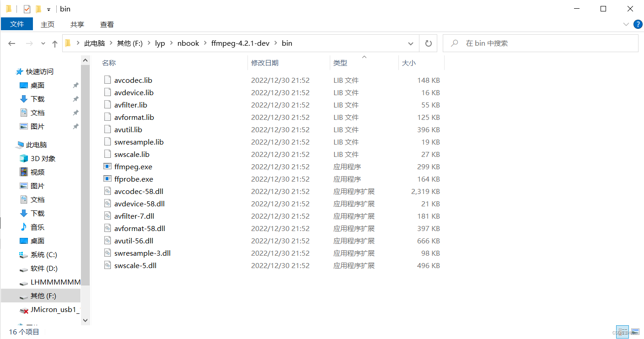Select the avutil.lib file
Image resolution: width=644 pixels, height=339 pixels.
128,129
